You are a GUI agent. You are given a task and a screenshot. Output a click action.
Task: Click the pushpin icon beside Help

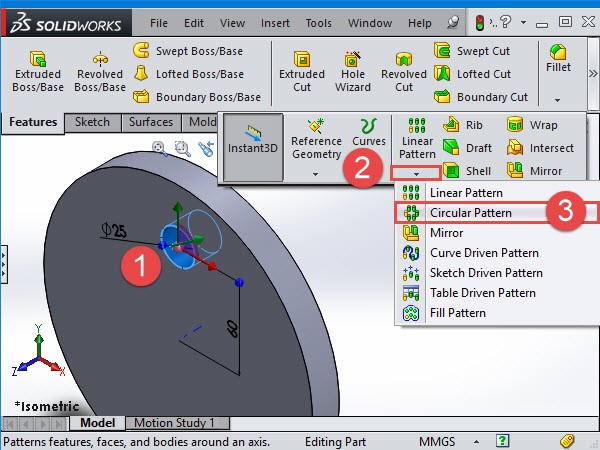pos(453,22)
